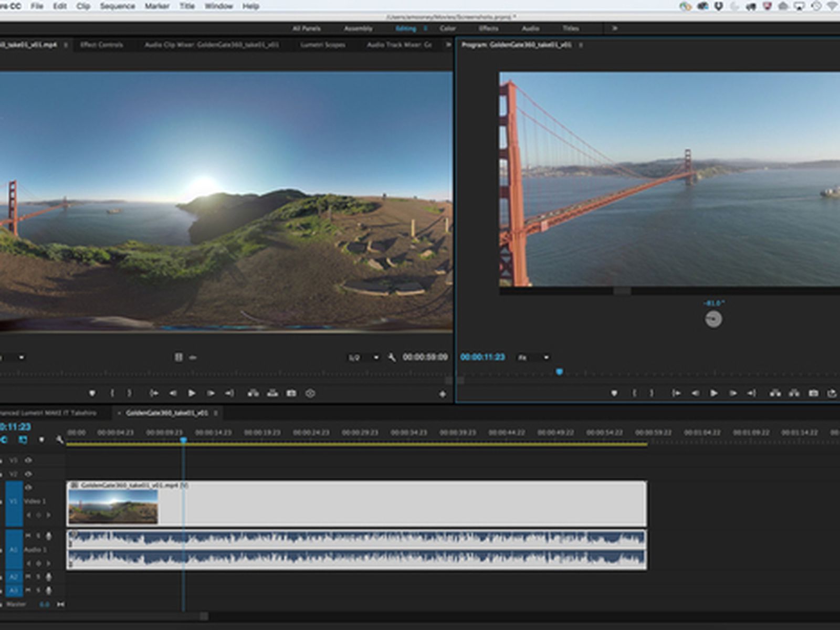
Task: Toggle V2 track output eye
Action: 28,474
